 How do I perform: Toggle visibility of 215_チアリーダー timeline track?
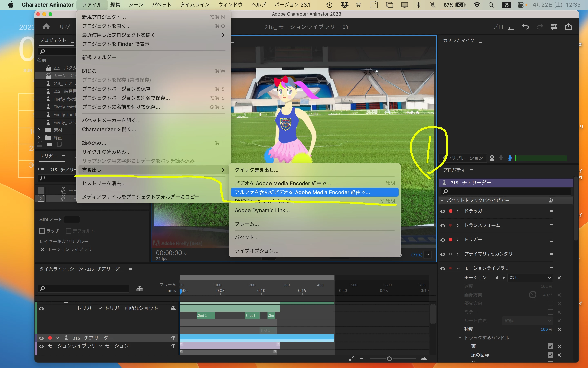click(41, 338)
